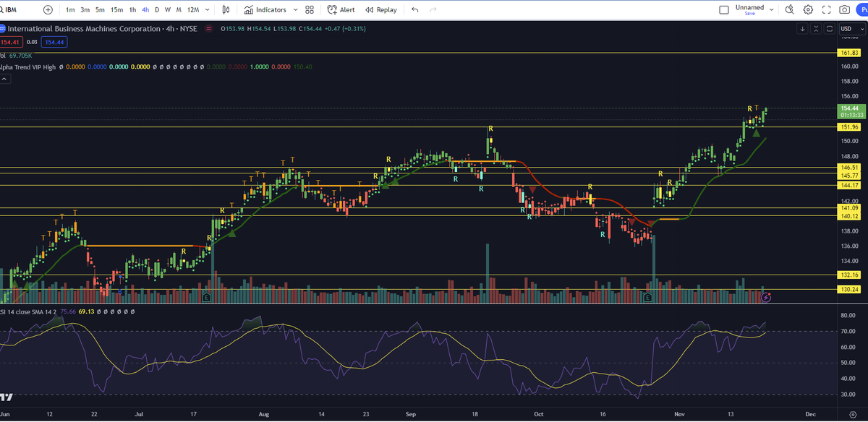Take a chart snapshot with the camera icon

coord(844,10)
